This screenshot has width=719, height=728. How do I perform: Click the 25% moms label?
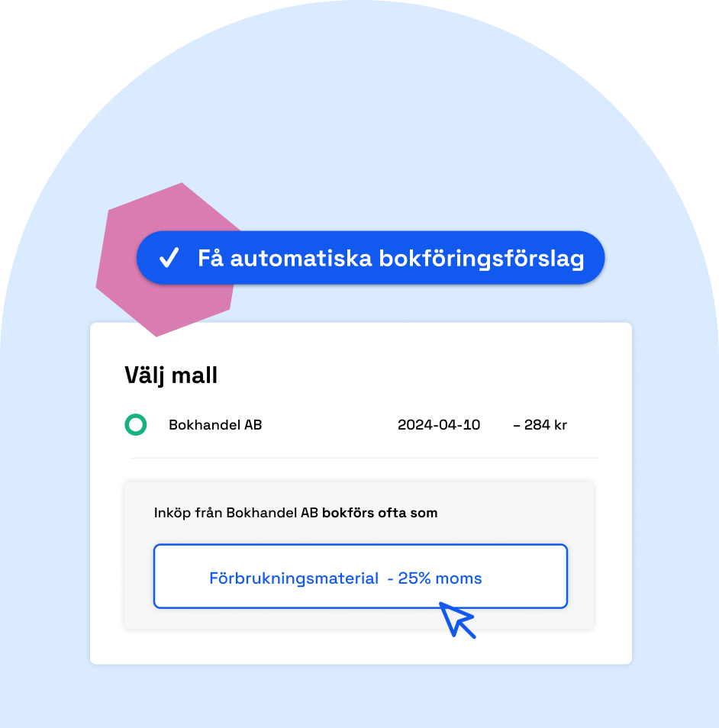tap(440, 578)
